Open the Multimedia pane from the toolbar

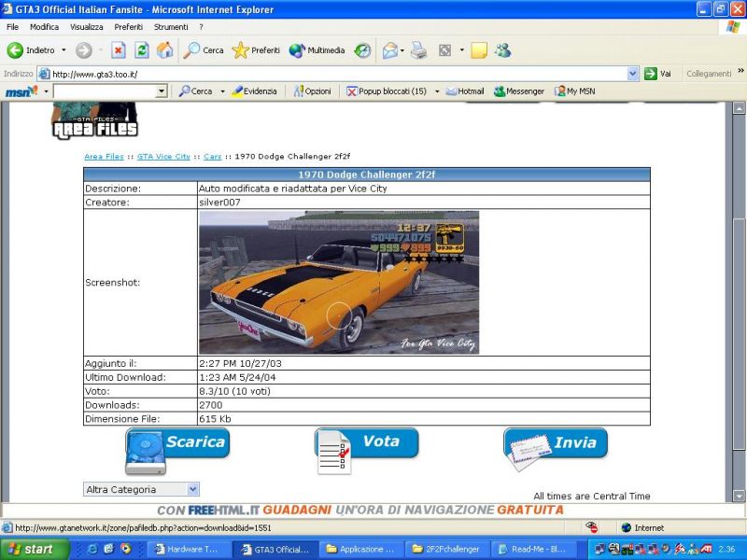coord(317,50)
